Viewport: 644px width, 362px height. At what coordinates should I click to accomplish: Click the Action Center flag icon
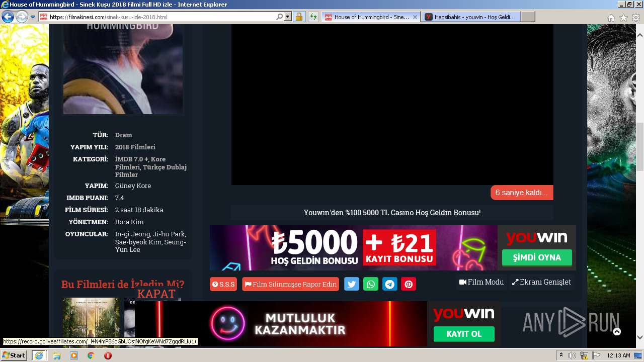pos(596,355)
